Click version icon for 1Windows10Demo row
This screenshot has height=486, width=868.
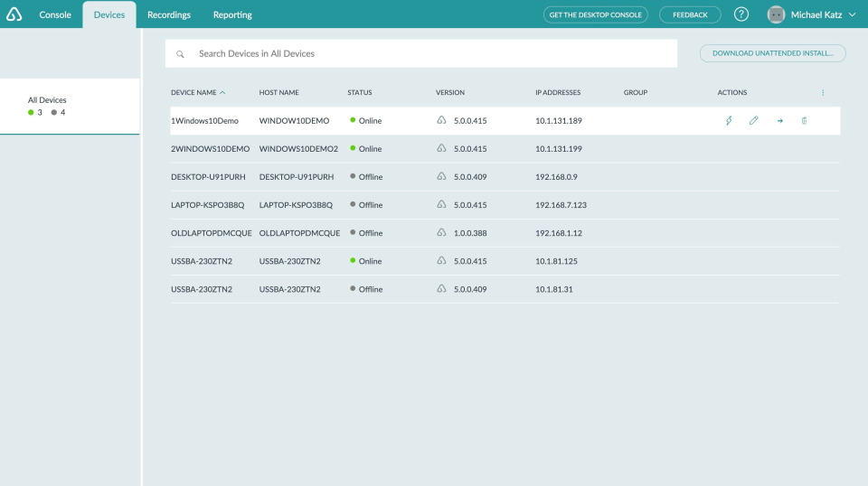coord(441,120)
